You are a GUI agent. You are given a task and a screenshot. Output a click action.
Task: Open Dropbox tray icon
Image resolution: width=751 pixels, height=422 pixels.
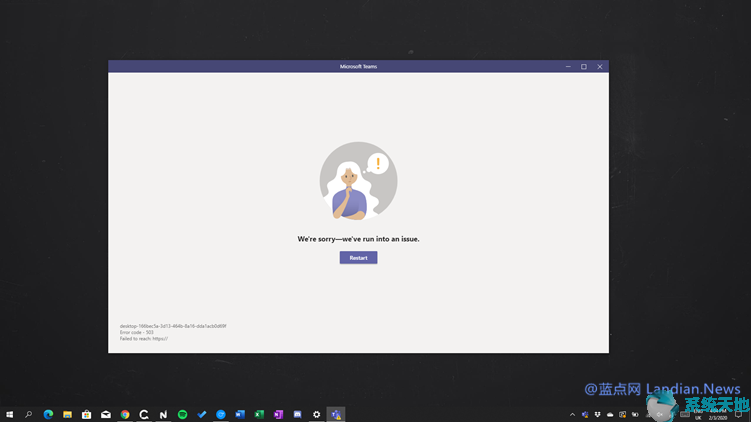tap(597, 414)
